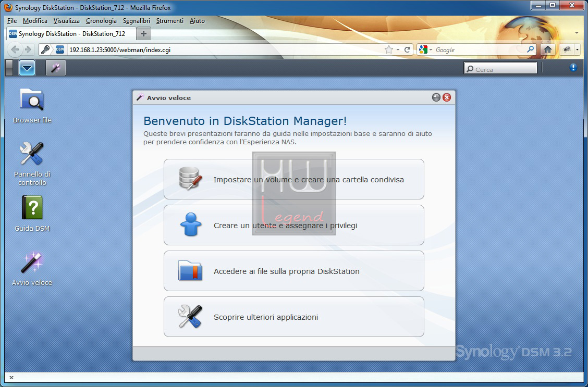Click the Google search input box
This screenshot has height=387, width=588.
(x=480, y=50)
